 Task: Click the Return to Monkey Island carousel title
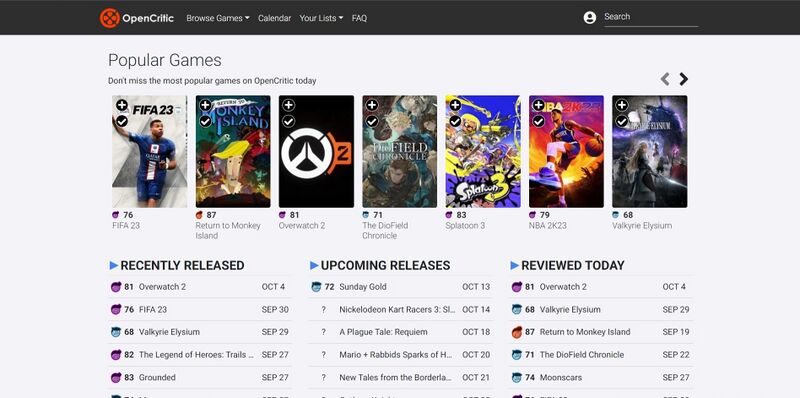(228, 231)
